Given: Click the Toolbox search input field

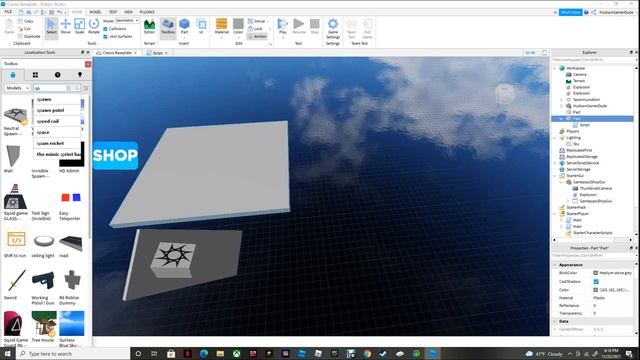Looking at the screenshot, I should 49,88.
